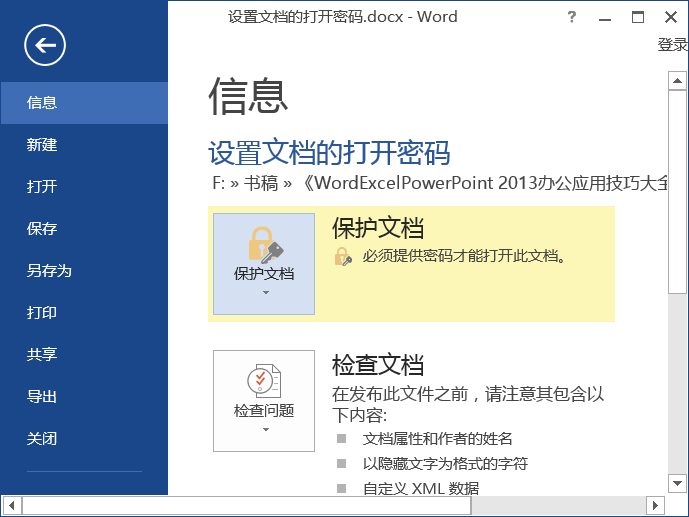Click the horizontal scrollbar right arrow
This screenshot has width=689, height=517.
pos(655,506)
